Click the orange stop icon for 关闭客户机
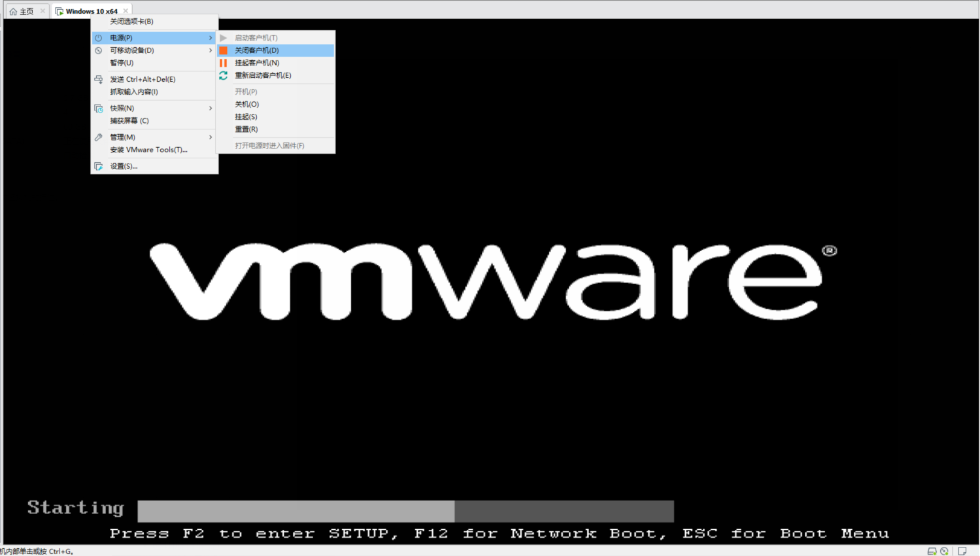 pos(224,50)
